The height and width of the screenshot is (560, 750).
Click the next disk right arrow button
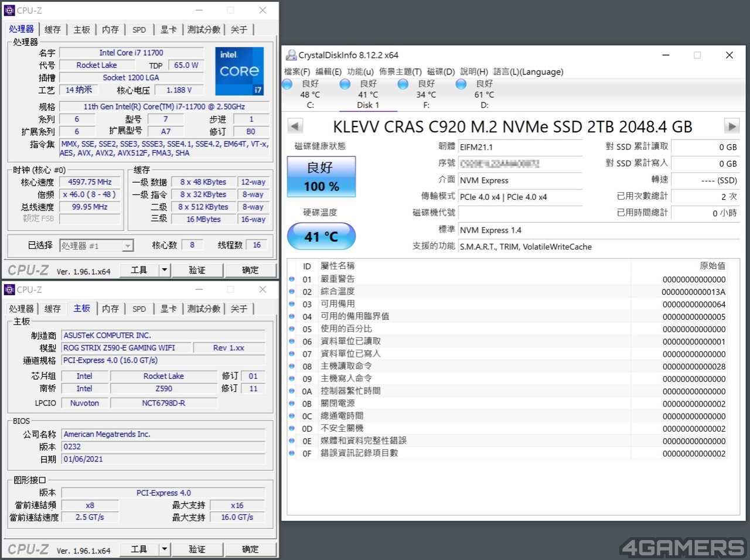tap(731, 126)
